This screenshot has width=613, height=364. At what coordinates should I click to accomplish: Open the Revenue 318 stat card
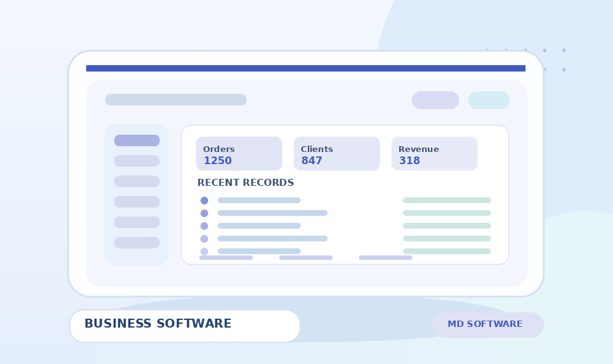tap(434, 154)
